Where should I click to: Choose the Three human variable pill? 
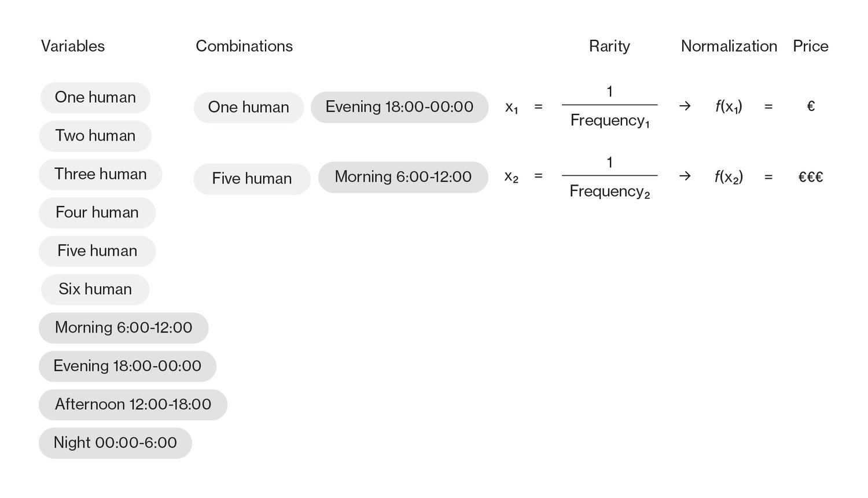pyautogui.click(x=101, y=174)
